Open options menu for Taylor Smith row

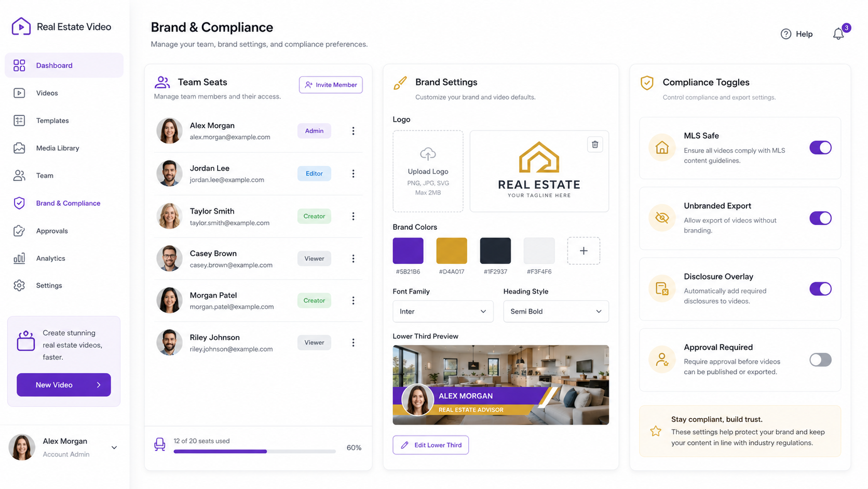pyautogui.click(x=353, y=216)
